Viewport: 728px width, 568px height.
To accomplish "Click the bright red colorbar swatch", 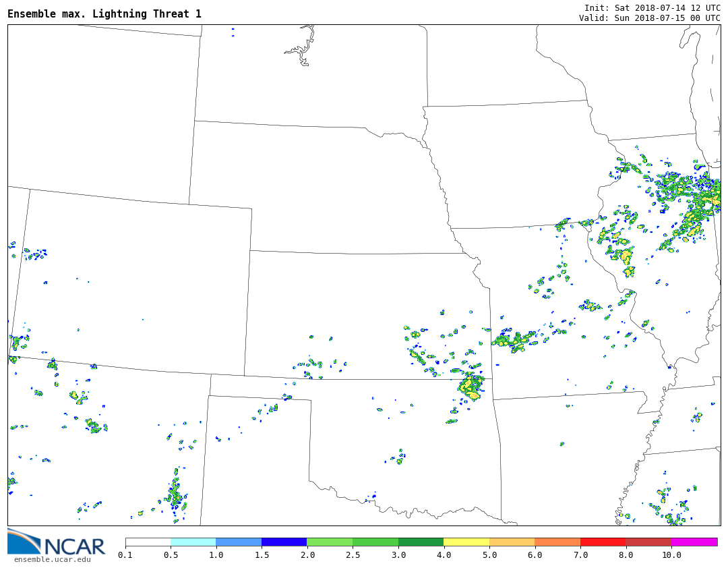I will (603, 542).
